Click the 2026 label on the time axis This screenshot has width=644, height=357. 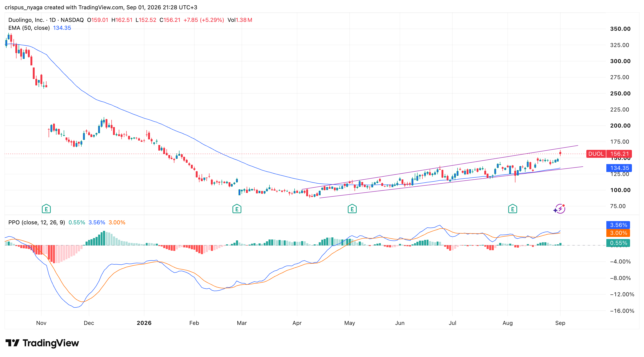(x=144, y=323)
